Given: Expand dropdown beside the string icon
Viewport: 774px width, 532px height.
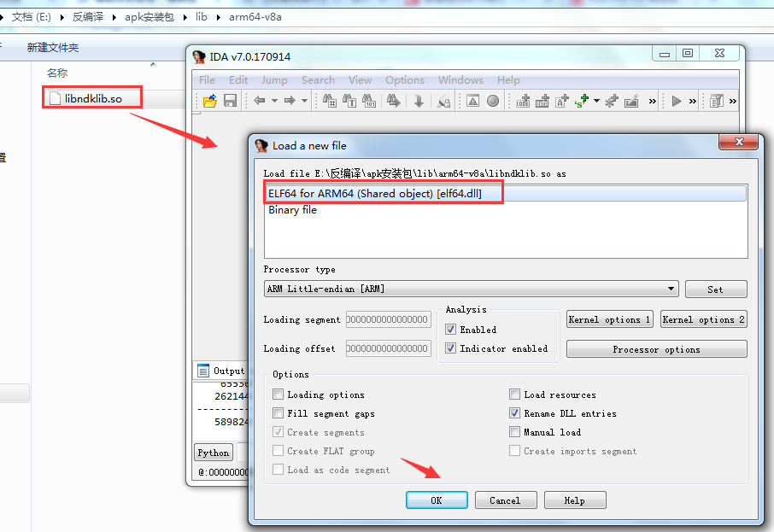Looking at the screenshot, I should pyautogui.click(x=596, y=101).
